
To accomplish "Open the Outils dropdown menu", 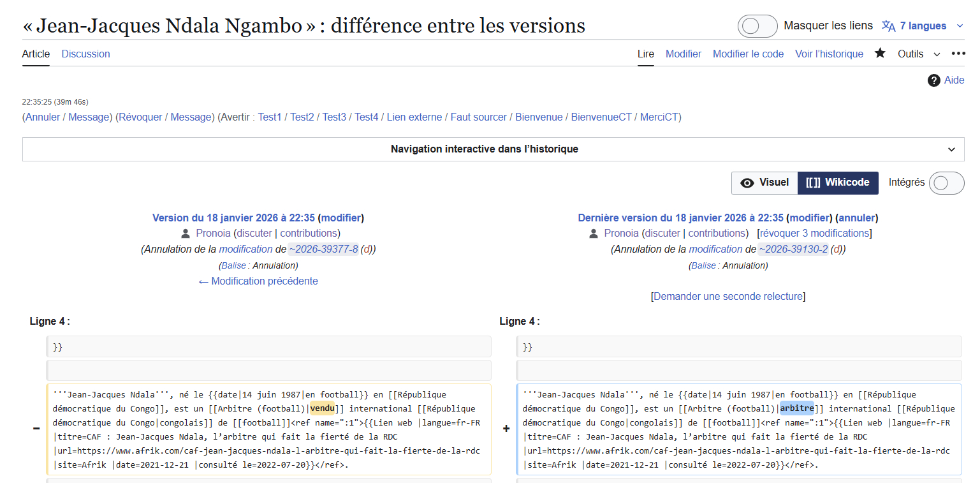I will (x=919, y=54).
